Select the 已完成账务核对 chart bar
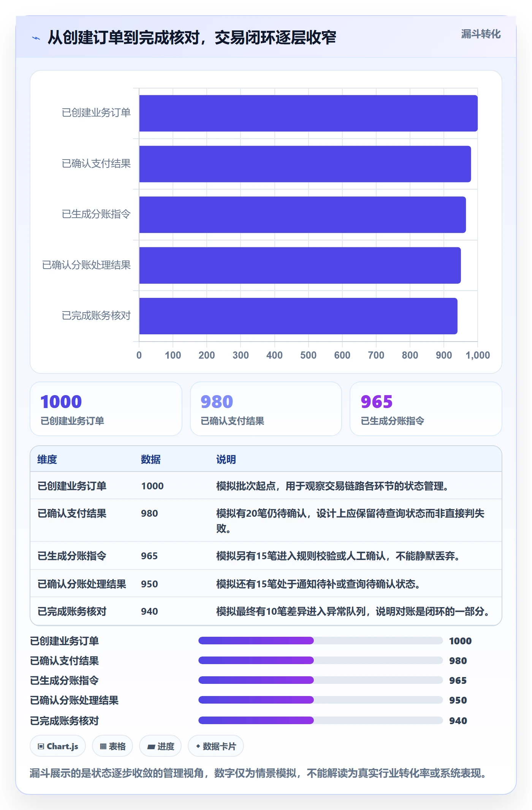This screenshot has height=810, width=532. [298, 316]
